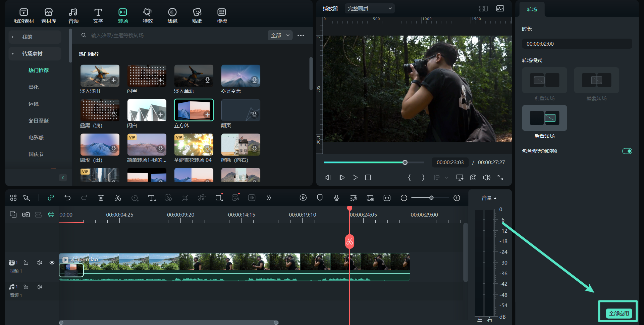Expand more timeline tools with double chevron
Image resolution: width=644 pixels, height=325 pixels.
(269, 198)
